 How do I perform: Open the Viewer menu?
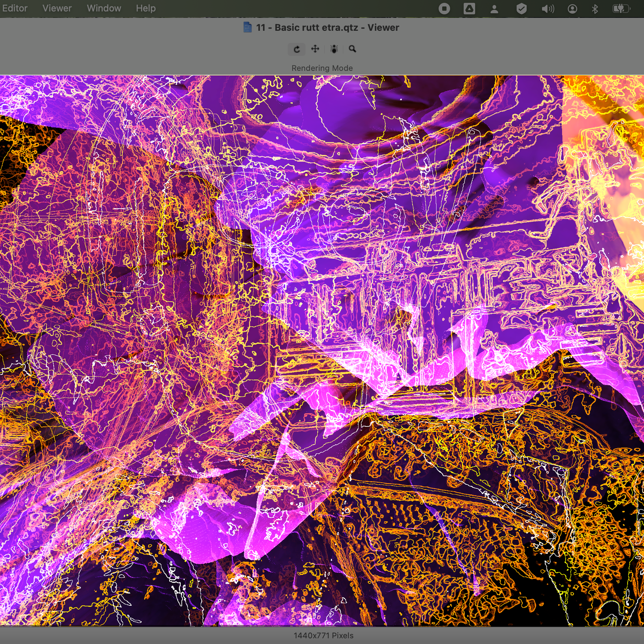pyautogui.click(x=57, y=8)
